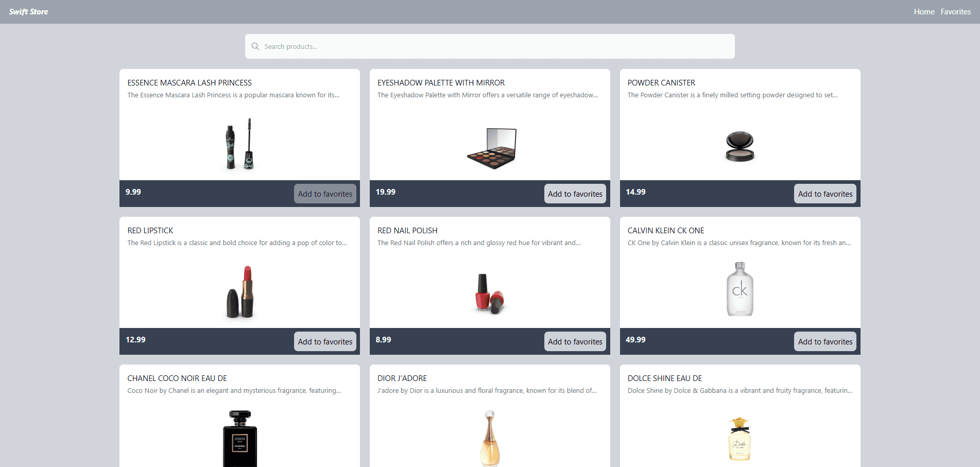Select the DOLCE SHINE EAU DE title

(665, 378)
